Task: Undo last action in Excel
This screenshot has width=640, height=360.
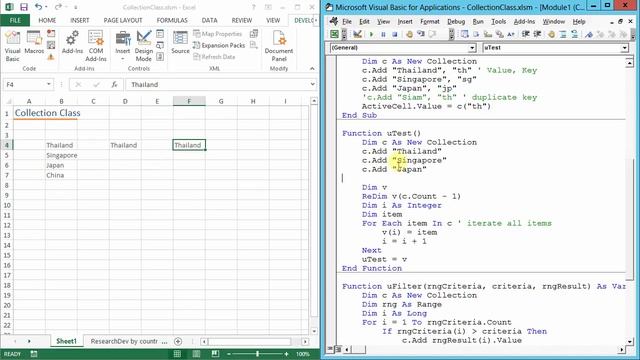Action: [x=38, y=7]
